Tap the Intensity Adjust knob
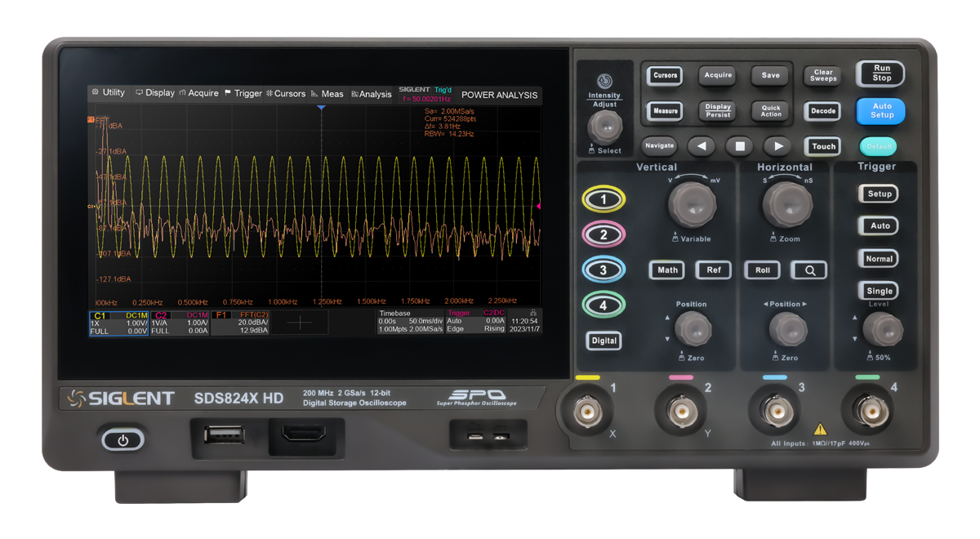The image size is (980, 539). tap(605, 127)
